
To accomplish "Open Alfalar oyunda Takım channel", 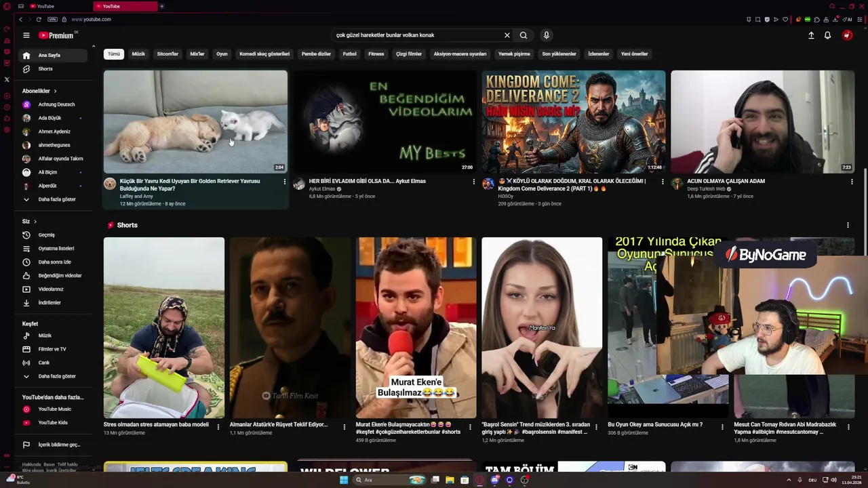I will tap(54, 159).
